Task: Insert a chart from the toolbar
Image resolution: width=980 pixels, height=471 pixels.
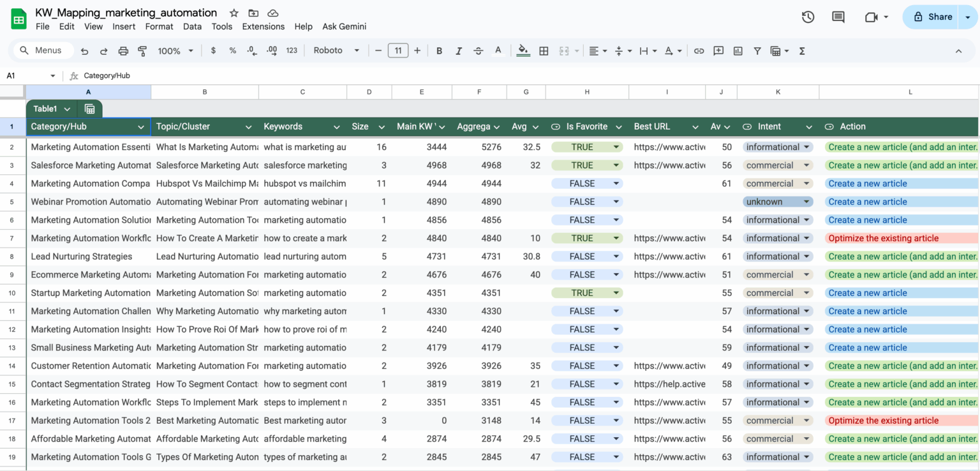Action: (738, 50)
